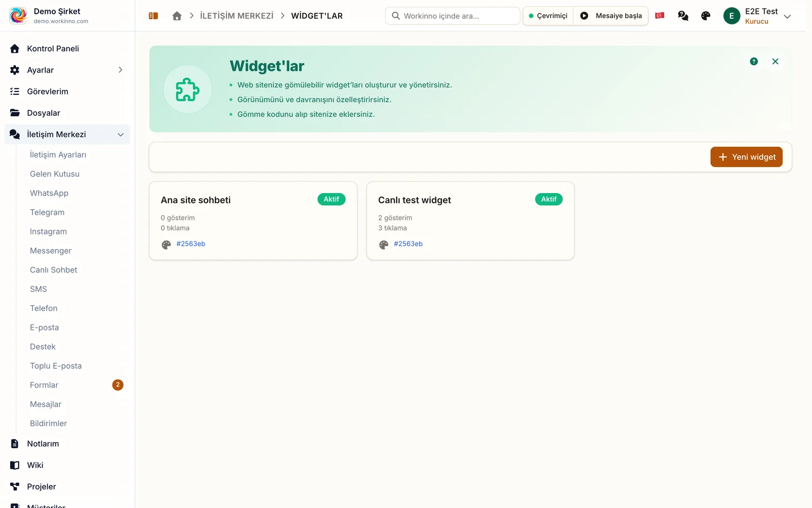Open theme palette icon in top bar
The image size is (812, 508).
coord(705,16)
